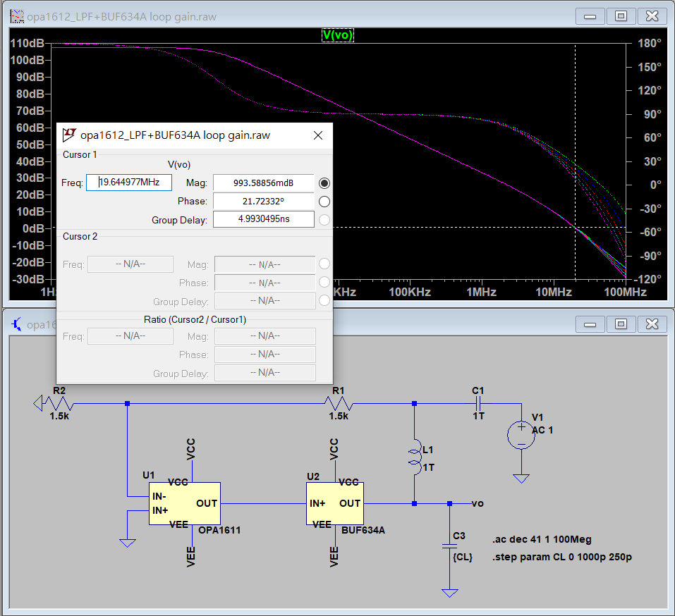Select the R2 resistor symbol
Screen dimensions: 675x616
(x=59, y=404)
